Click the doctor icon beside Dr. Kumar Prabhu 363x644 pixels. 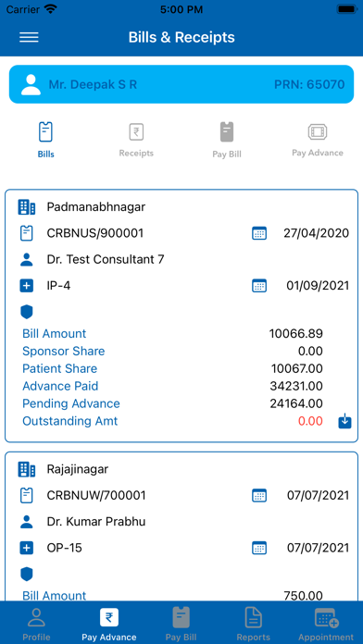click(27, 522)
